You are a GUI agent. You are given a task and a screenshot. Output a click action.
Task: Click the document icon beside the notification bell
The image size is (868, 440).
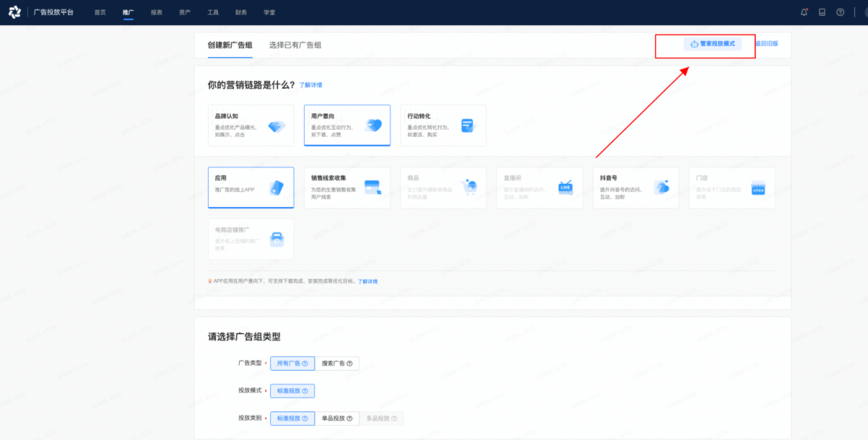[822, 12]
